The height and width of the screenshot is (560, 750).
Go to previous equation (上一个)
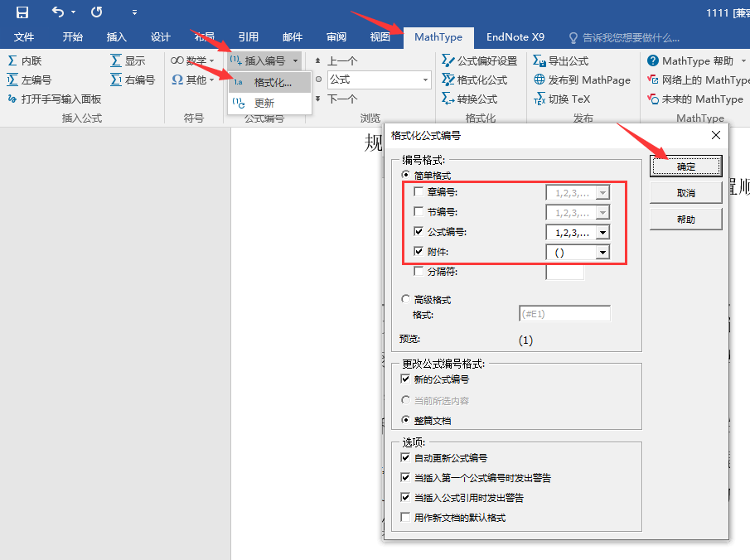(x=336, y=60)
